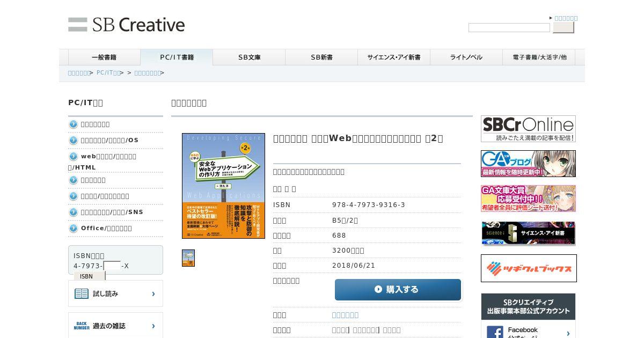This screenshot has width=644, height=338.
Task: Click the link above the search box
Action: click(566, 18)
